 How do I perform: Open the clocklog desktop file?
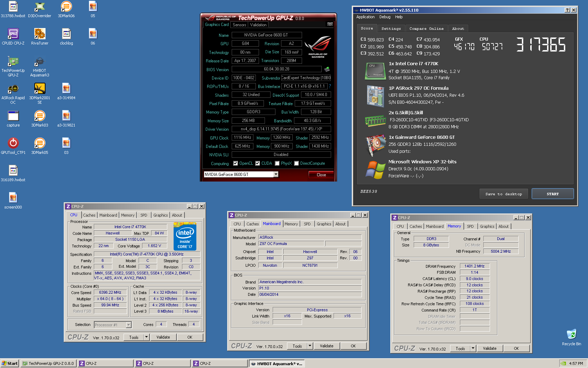[66, 37]
